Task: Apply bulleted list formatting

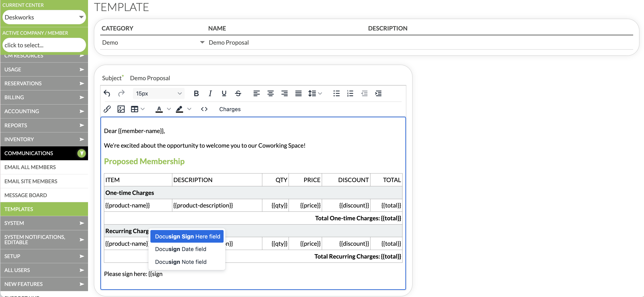Action: [336, 93]
